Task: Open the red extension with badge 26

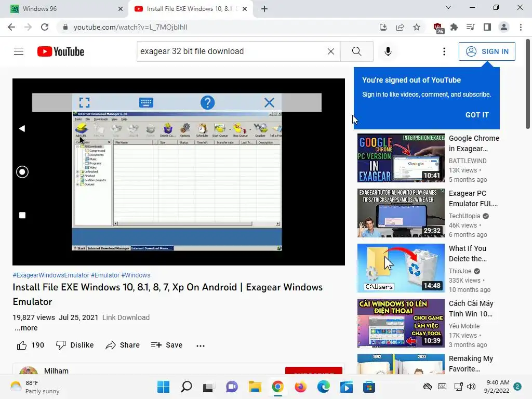Action: tap(438, 28)
